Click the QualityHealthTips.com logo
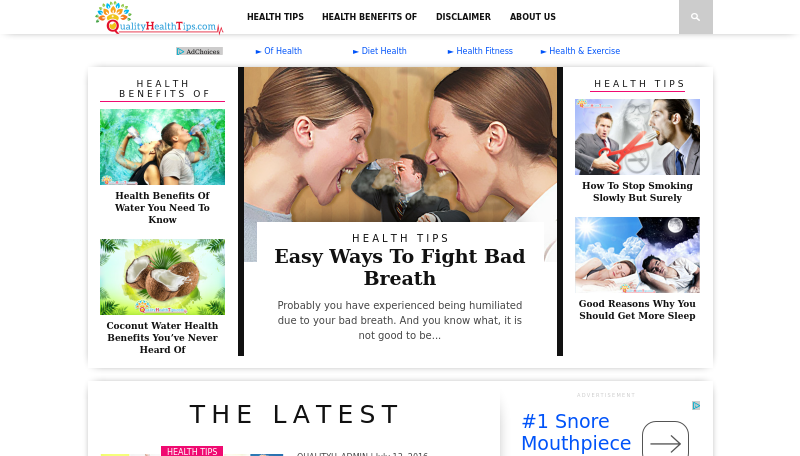800x456 pixels. pyautogui.click(x=159, y=18)
